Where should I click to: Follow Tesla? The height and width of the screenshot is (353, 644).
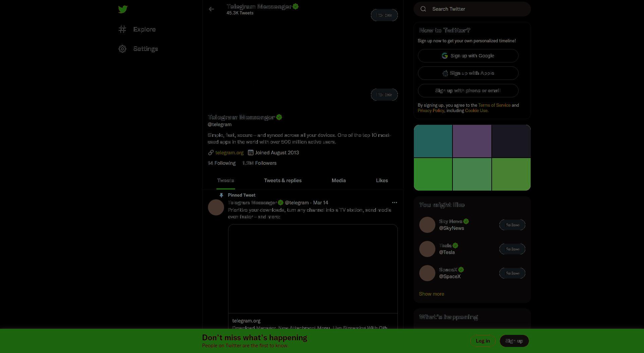point(512,249)
